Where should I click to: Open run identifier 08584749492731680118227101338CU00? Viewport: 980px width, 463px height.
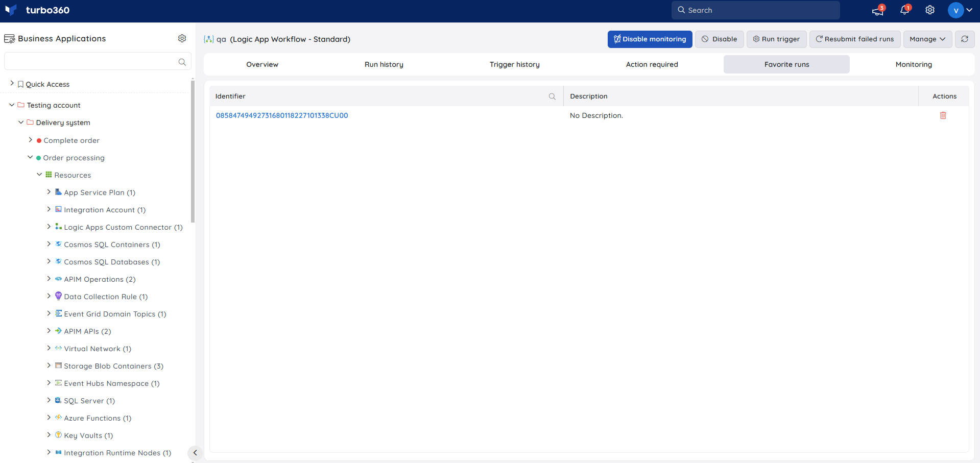(282, 115)
